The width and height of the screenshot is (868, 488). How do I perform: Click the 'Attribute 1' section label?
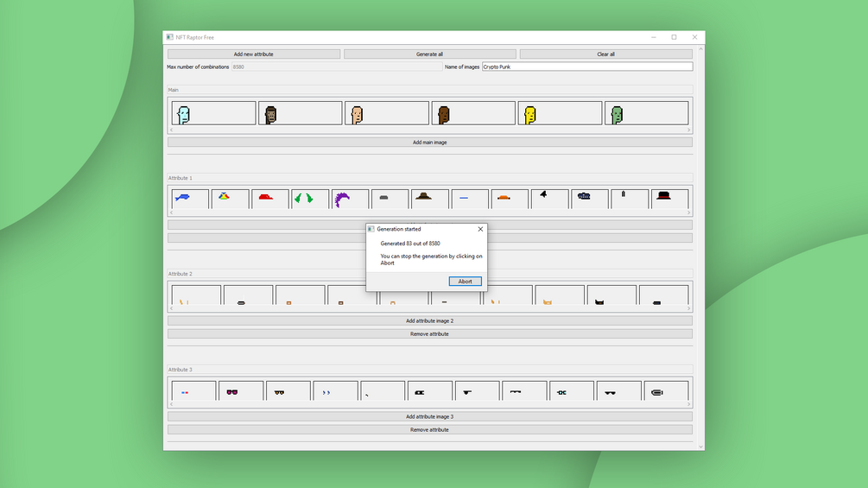(181, 178)
